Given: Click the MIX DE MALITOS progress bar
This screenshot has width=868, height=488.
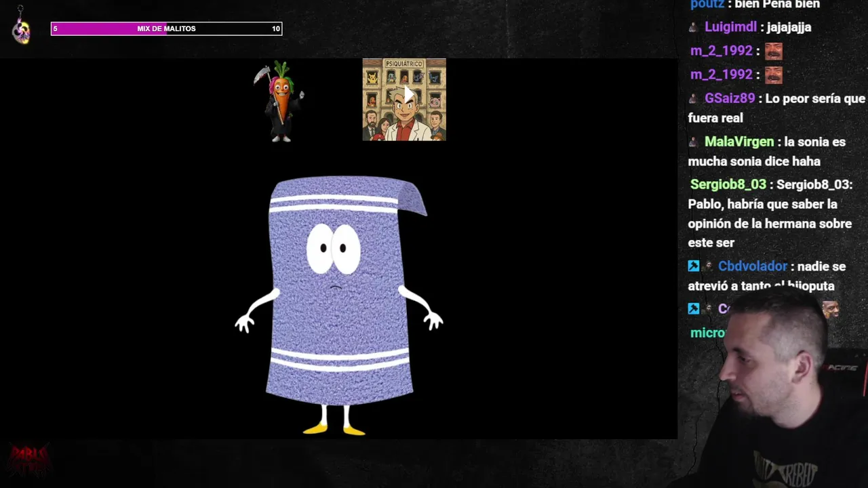Looking at the screenshot, I should pos(166,28).
